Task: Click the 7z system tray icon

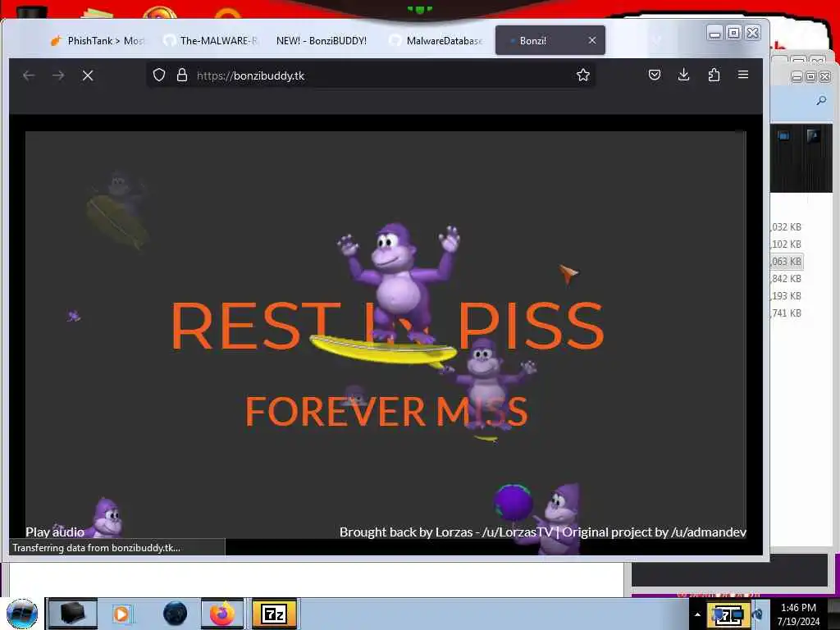Action: [x=728, y=615]
